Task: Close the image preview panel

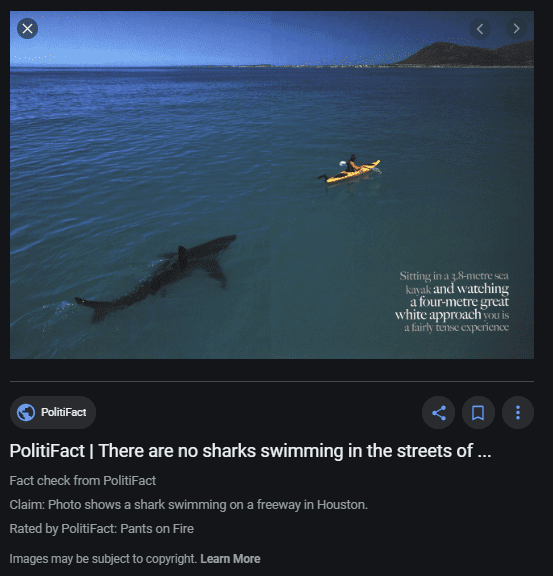Action: 28,29
